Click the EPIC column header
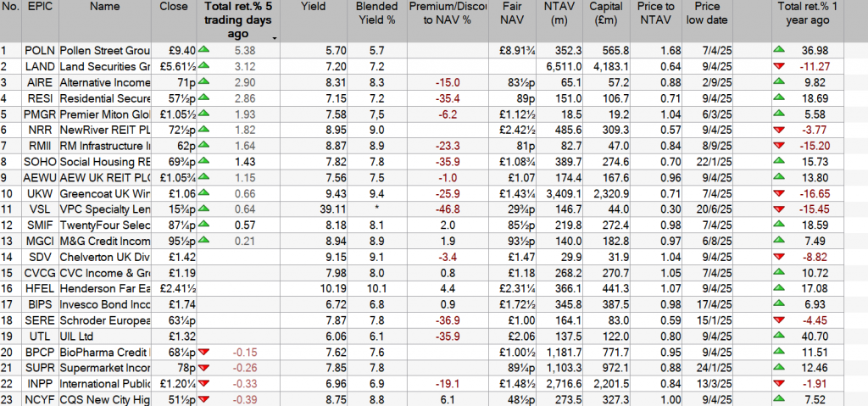 pos(40,20)
